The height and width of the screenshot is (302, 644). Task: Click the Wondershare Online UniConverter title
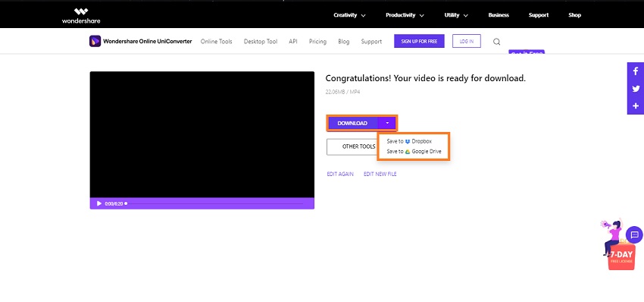coord(148,42)
